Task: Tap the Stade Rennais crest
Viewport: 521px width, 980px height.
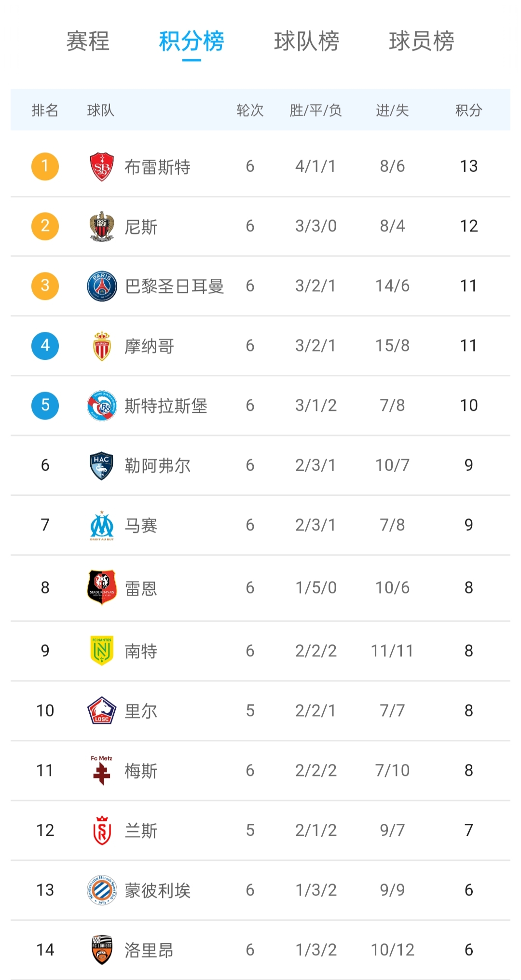Action: 102,587
